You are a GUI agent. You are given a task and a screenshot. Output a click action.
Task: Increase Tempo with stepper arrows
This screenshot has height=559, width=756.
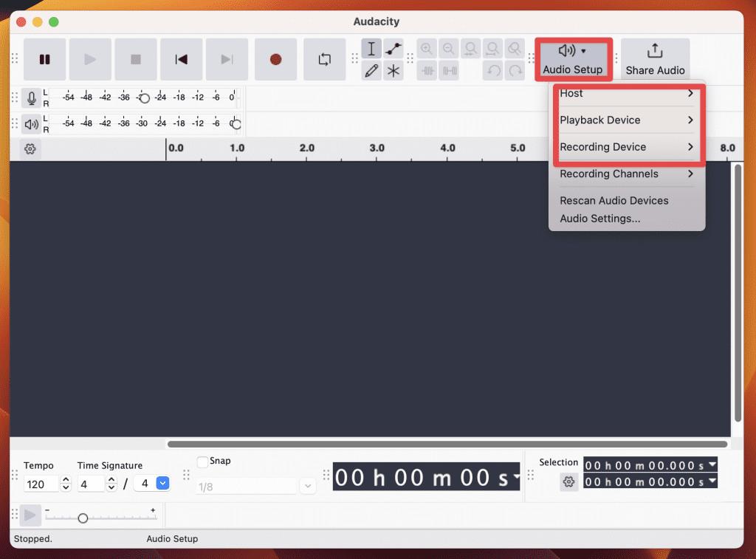click(x=66, y=480)
